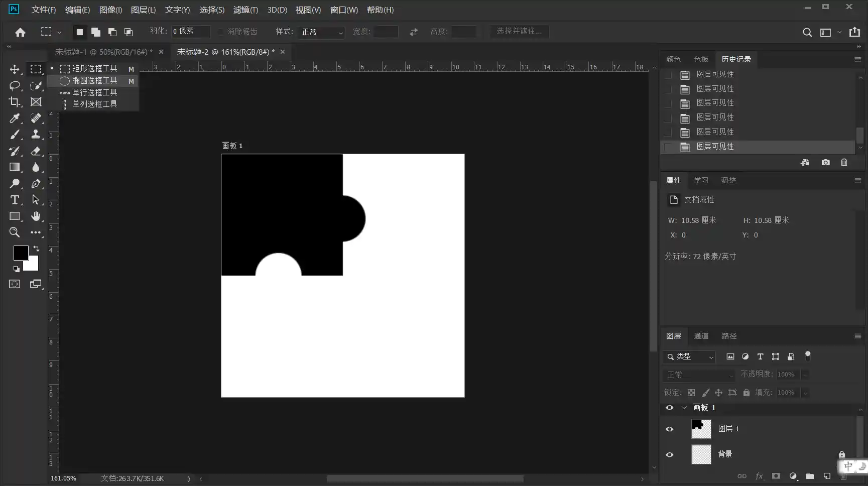Click the black foreground color swatch

[x=21, y=253]
